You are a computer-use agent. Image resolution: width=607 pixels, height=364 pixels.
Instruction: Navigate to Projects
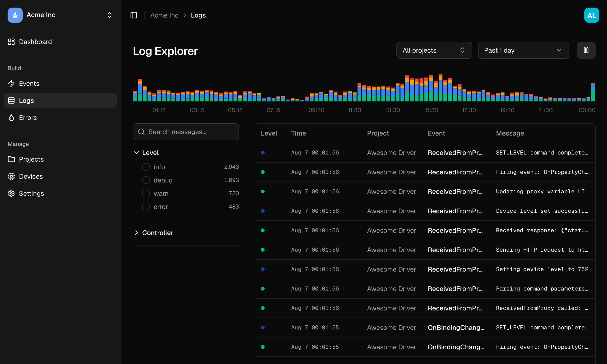click(x=60, y=159)
